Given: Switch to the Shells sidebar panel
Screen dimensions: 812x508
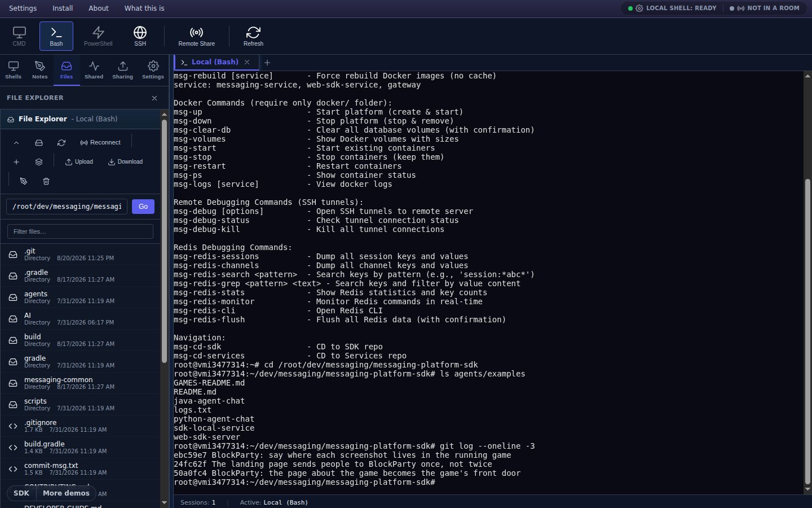Looking at the screenshot, I should [x=13, y=70].
